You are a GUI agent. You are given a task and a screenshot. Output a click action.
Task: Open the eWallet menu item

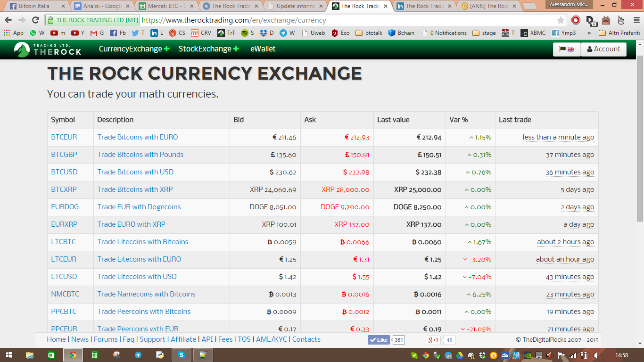(x=263, y=49)
